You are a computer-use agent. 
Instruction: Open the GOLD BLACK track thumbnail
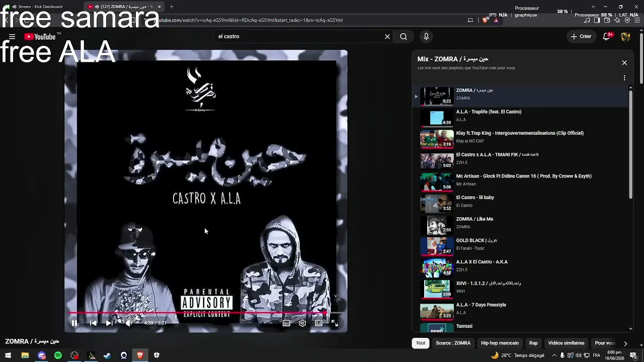437,246
